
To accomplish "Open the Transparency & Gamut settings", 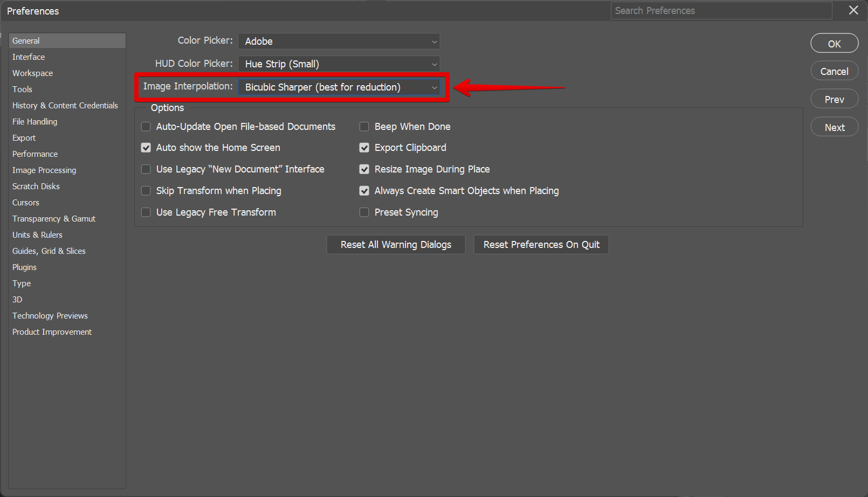I will tap(53, 218).
